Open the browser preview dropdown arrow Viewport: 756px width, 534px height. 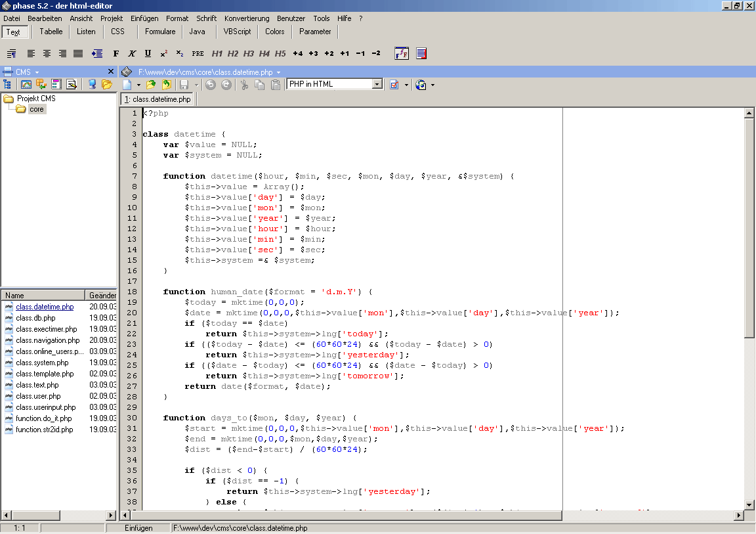432,85
